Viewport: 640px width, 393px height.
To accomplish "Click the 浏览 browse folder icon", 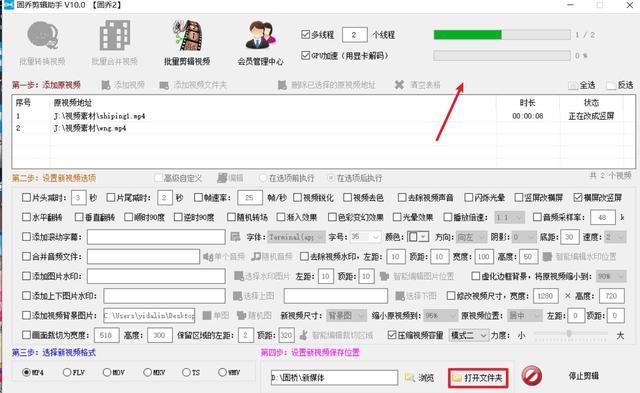I will [x=409, y=377].
